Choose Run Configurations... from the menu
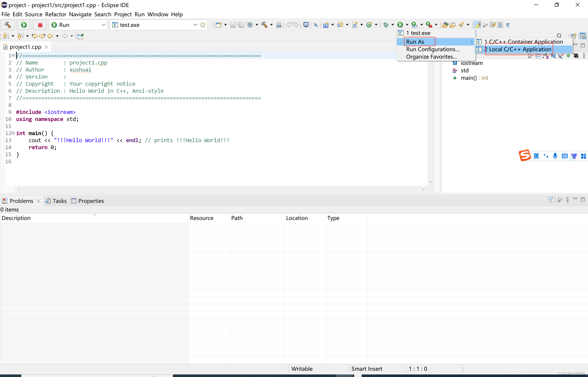The width and height of the screenshot is (588, 377). (432, 49)
